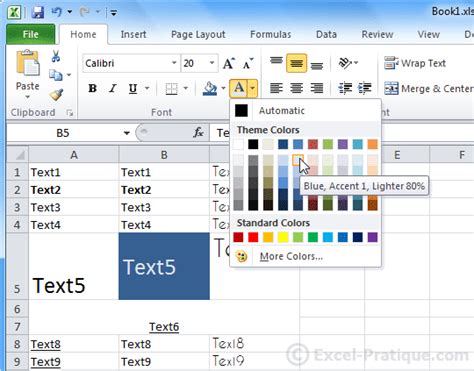Click the Increase Font Size icon
This screenshot has height=371, width=474.
[x=229, y=63]
